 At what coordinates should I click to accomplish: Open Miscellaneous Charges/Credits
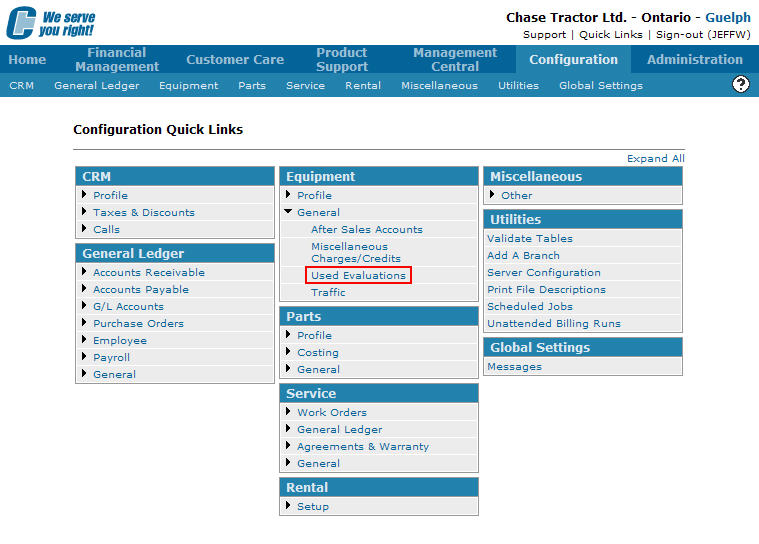(x=356, y=253)
